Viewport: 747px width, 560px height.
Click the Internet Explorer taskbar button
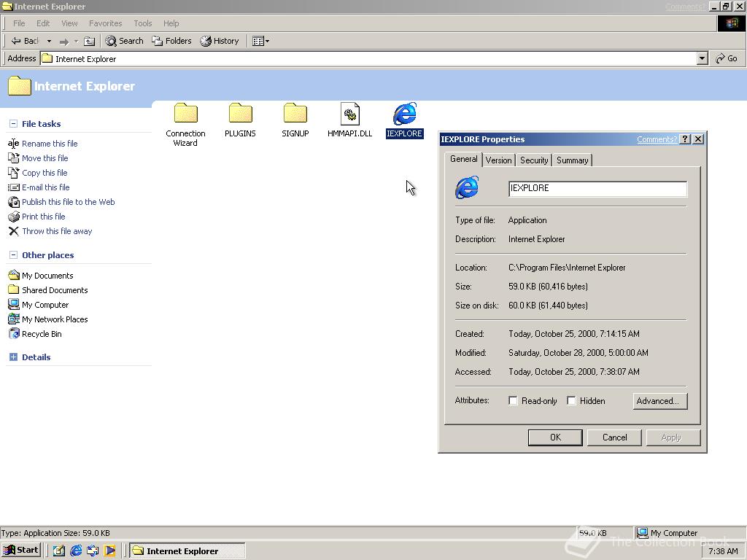187,551
